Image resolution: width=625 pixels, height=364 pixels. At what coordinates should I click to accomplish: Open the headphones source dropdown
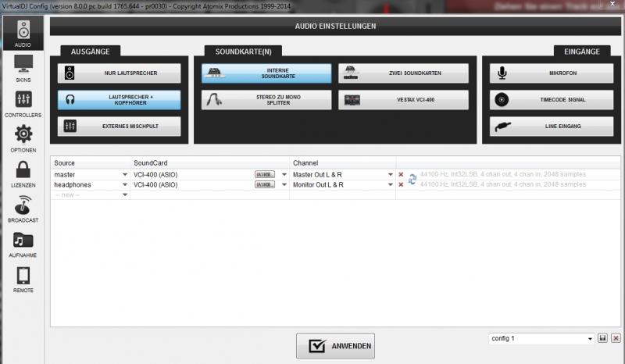(125, 184)
